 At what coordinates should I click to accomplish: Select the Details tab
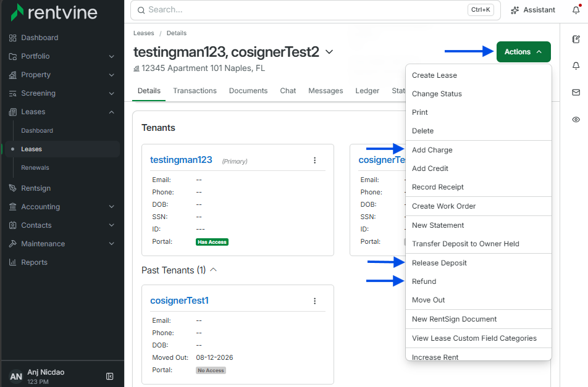149,91
